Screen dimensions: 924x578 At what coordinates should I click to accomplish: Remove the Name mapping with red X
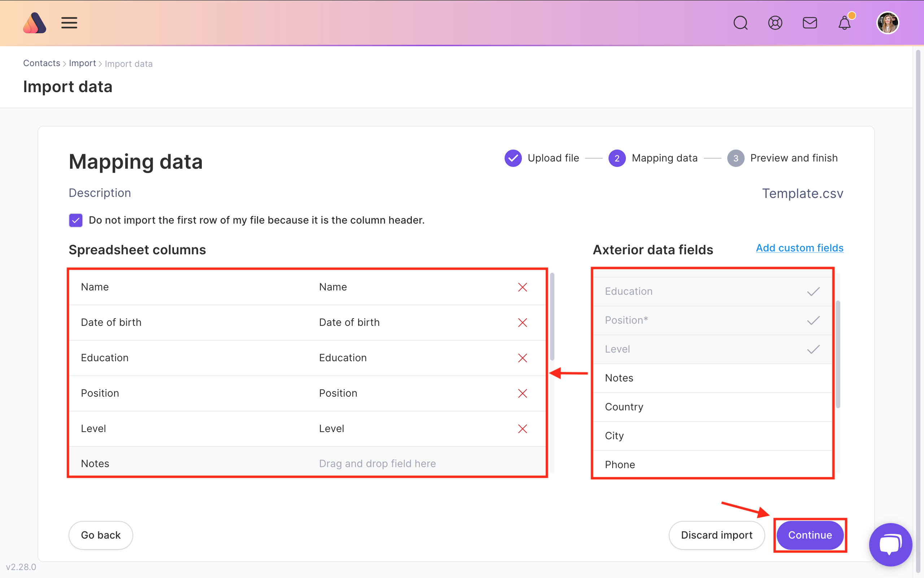(x=522, y=287)
